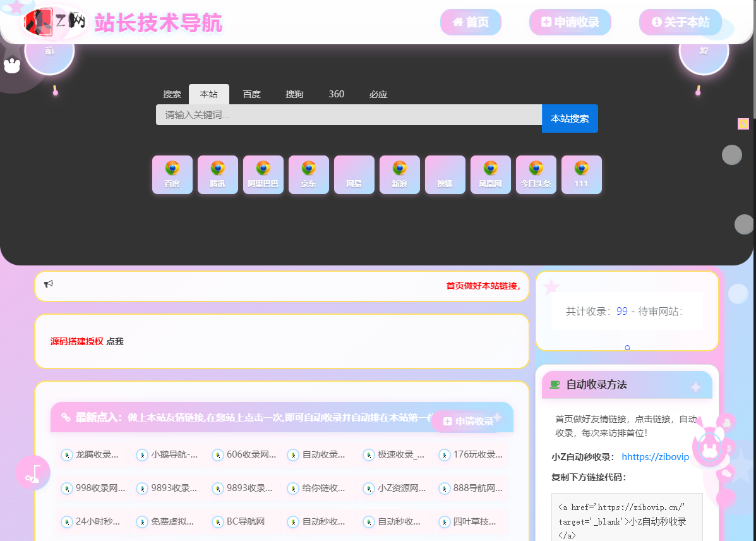This screenshot has height=541, width=756.
Task: Click the 网易 navigation icon
Action: (x=354, y=174)
